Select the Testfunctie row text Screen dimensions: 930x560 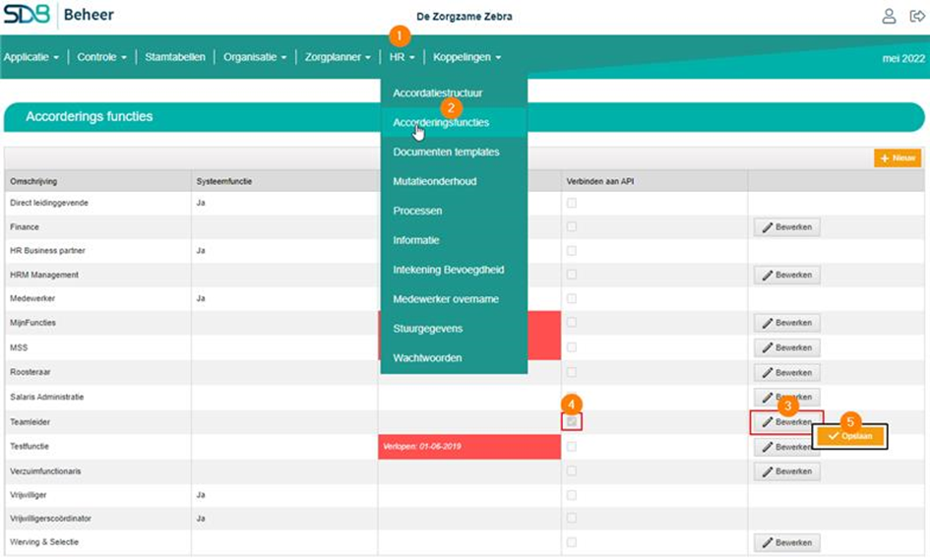pos(30,446)
